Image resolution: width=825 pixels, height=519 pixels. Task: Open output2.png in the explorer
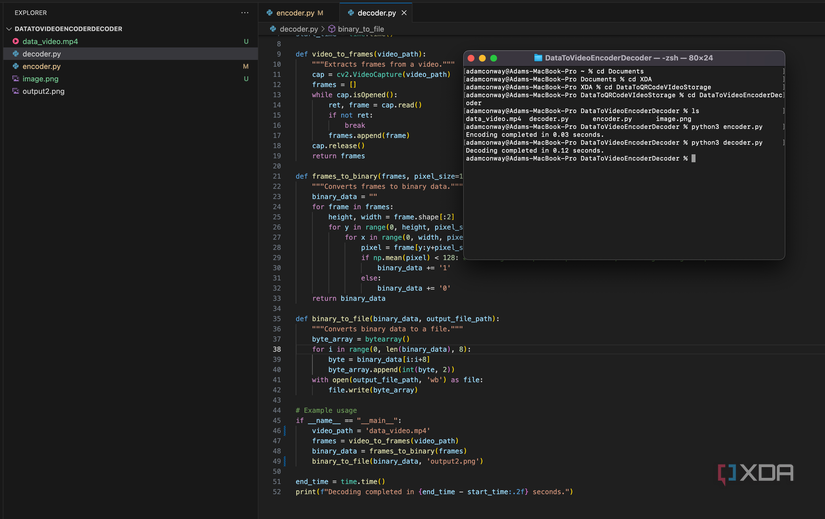tap(43, 91)
